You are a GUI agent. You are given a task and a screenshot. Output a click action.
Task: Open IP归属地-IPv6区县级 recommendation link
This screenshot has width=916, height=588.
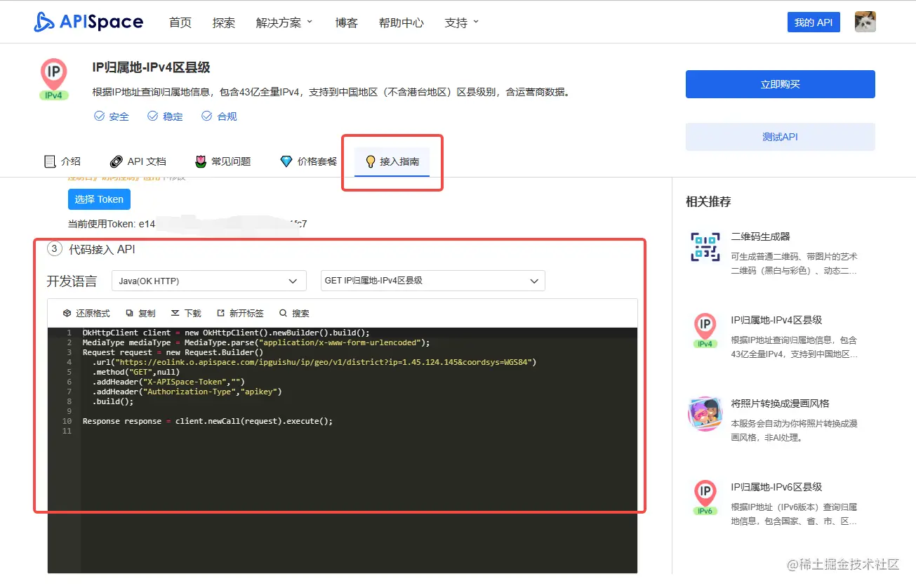click(x=776, y=487)
